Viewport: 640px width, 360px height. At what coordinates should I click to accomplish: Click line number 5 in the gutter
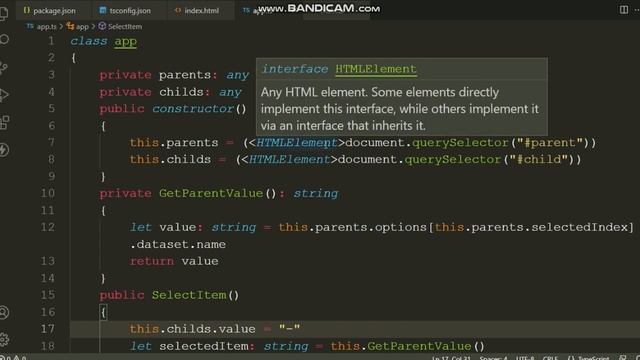tap(51, 109)
